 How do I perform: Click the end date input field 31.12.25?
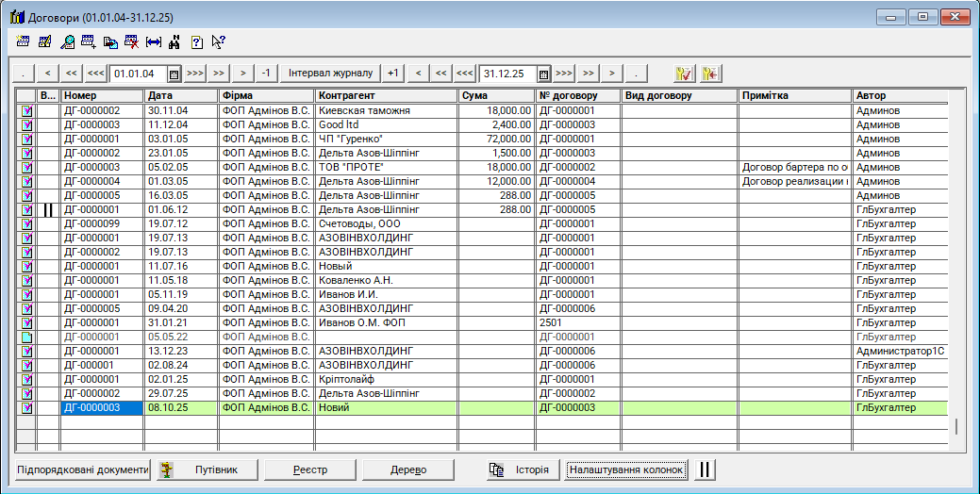click(x=507, y=74)
